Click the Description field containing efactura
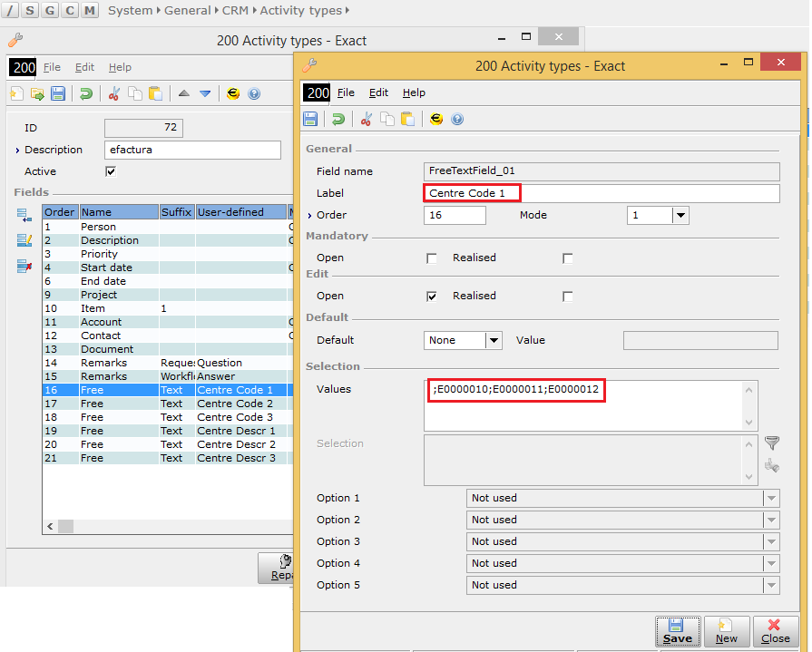812x652 pixels. click(x=192, y=150)
